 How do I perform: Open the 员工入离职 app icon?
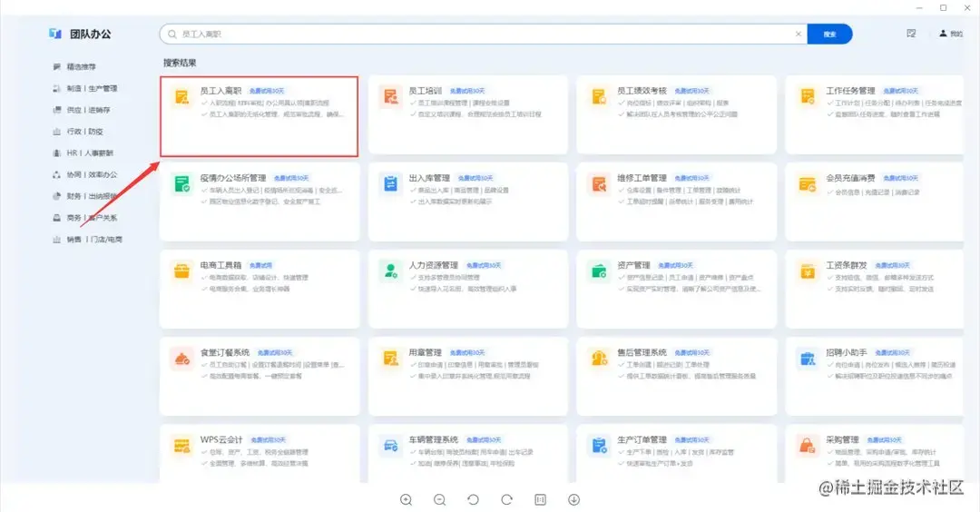(181, 97)
